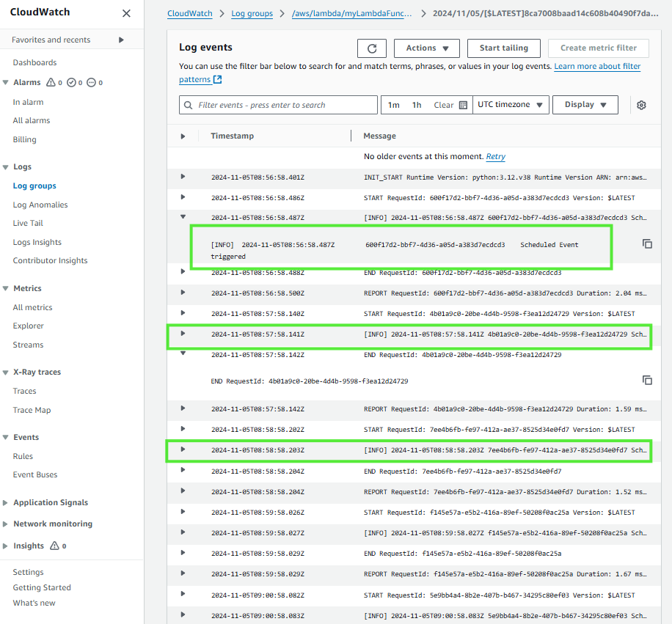Open the Display dropdown
672x624 pixels.
coord(584,105)
